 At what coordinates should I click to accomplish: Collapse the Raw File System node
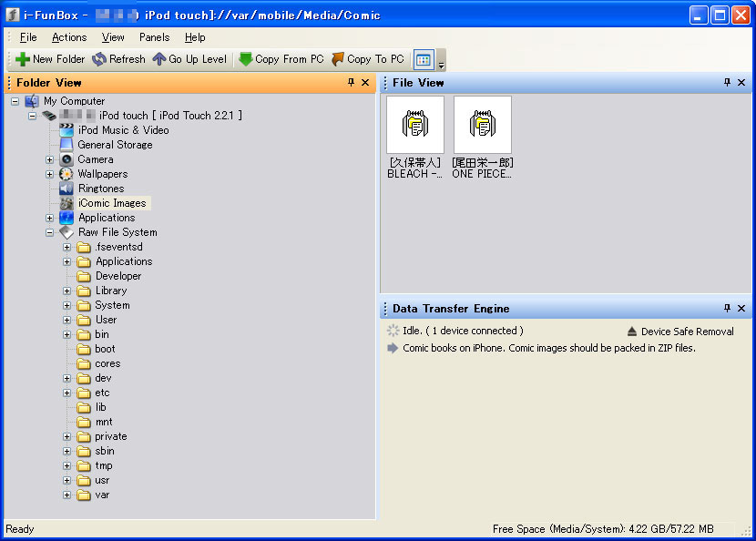(49, 232)
